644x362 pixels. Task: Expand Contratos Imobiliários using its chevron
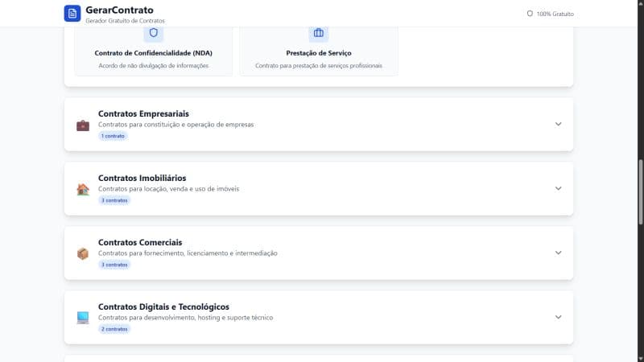[x=558, y=188]
